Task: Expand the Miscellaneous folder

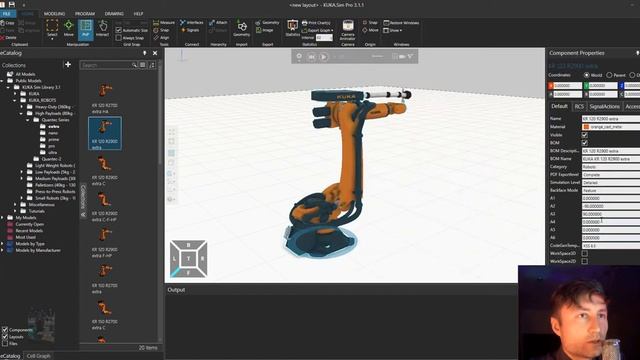Action: [15, 205]
